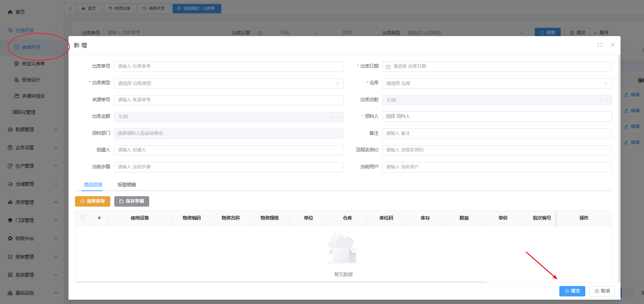This screenshot has width=644, height=304.
Task: Click the 当前步骤 input field
Action: tap(228, 167)
